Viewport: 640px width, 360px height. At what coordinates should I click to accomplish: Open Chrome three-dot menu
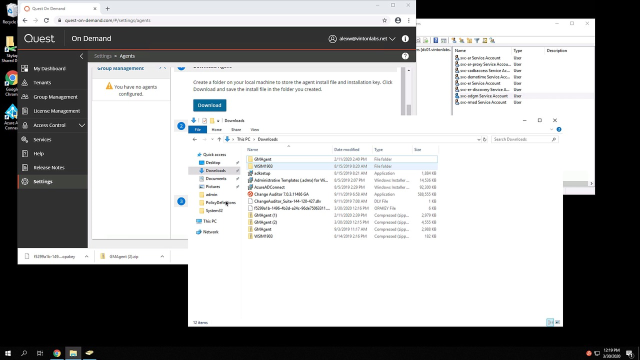[x=409, y=20]
